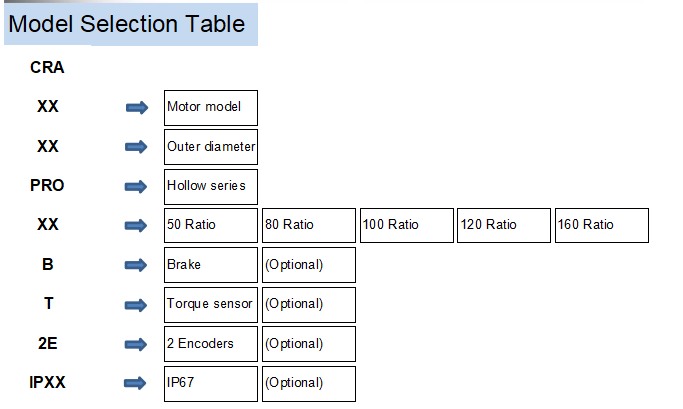The width and height of the screenshot is (683, 409).
Task: Select the (Optional) box beside IP67
Action: [x=309, y=384]
